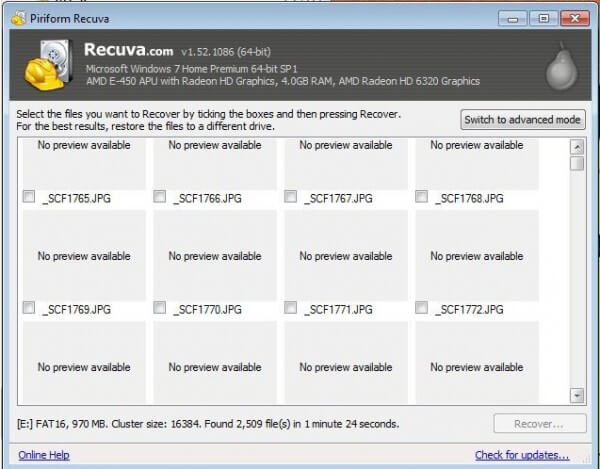Click the disabled Recover... button
The width and height of the screenshot is (600, 469).
click(x=540, y=423)
